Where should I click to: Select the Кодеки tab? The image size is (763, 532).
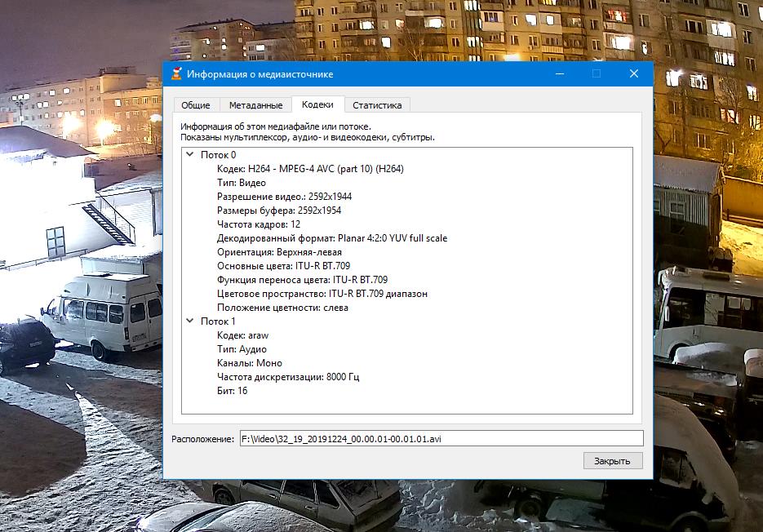317,104
